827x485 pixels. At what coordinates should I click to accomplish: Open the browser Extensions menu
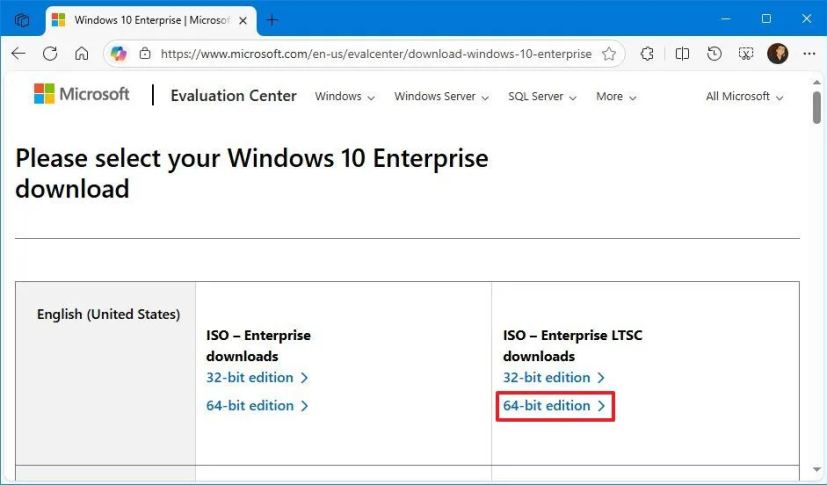648,54
